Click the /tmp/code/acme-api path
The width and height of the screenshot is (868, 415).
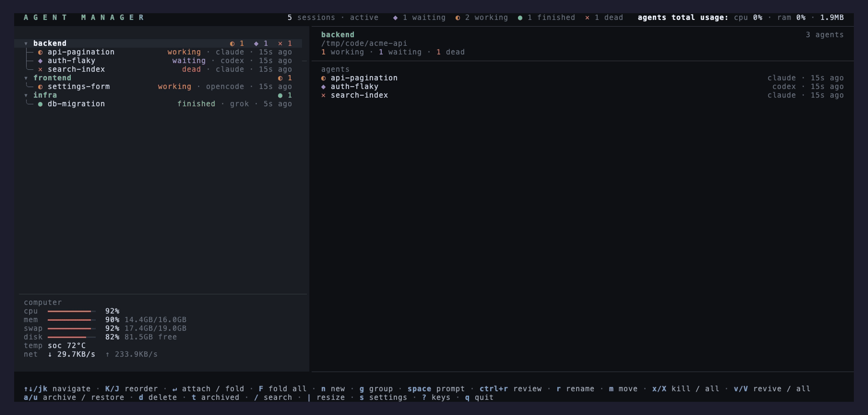point(364,43)
